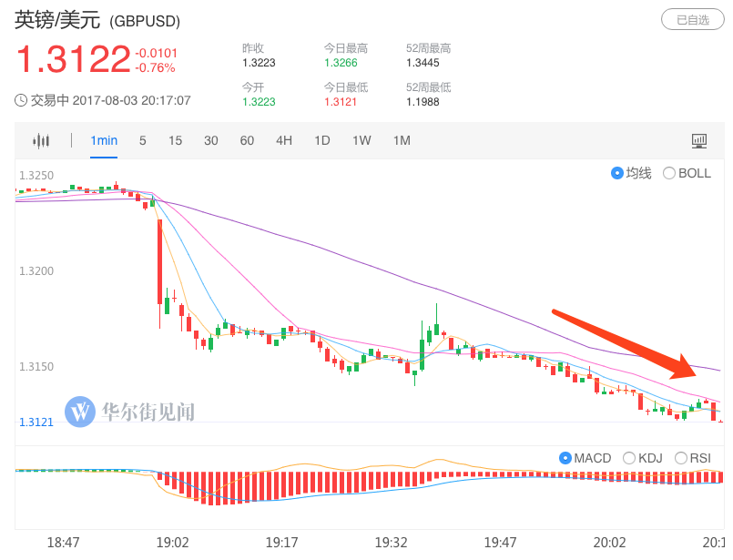Select the KDJ indicator radio

(x=629, y=458)
